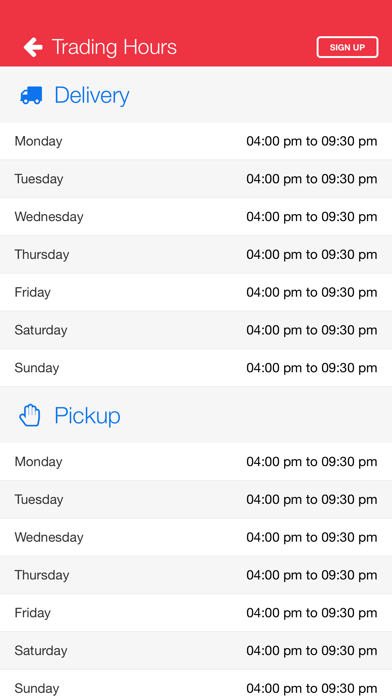This screenshot has width=392, height=696.
Task: Select Sunday under Delivery
Action: click(36, 368)
